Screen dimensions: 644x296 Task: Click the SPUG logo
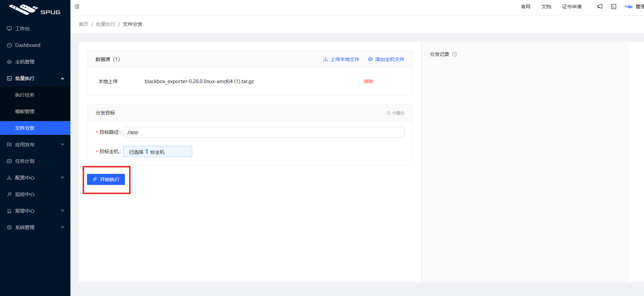35,9
